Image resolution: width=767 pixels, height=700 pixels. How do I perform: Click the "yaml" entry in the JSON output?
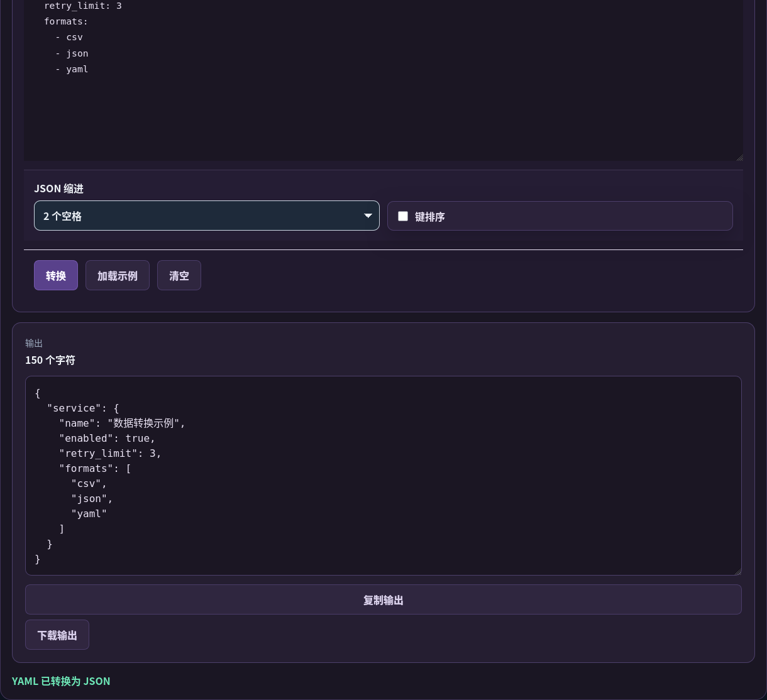89,513
